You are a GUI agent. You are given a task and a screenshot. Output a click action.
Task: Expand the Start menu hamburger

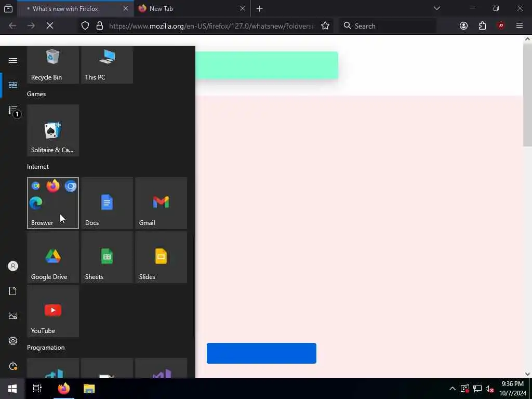[13, 60]
